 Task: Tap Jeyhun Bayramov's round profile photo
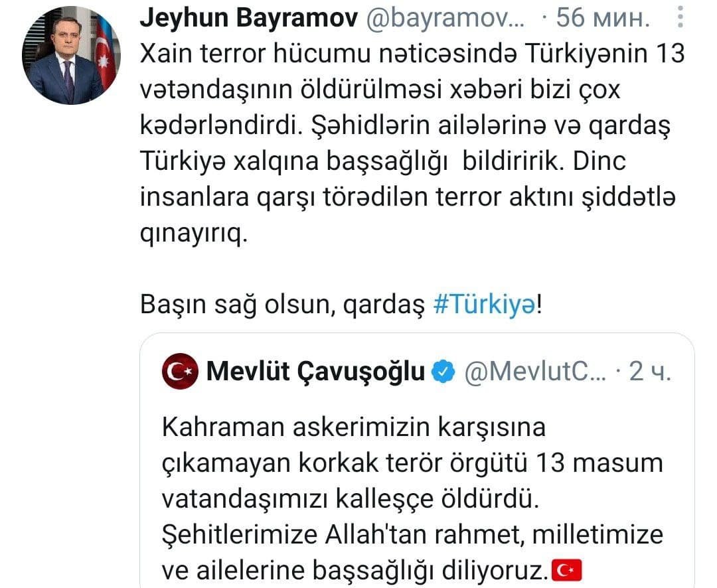pyautogui.click(x=71, y=55)
